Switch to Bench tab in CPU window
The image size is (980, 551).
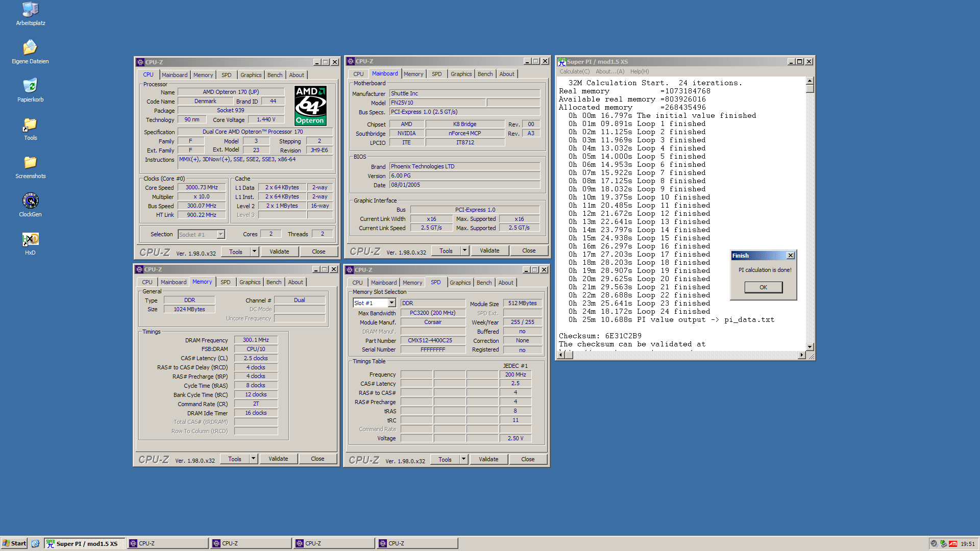click(x=275, y=75)
